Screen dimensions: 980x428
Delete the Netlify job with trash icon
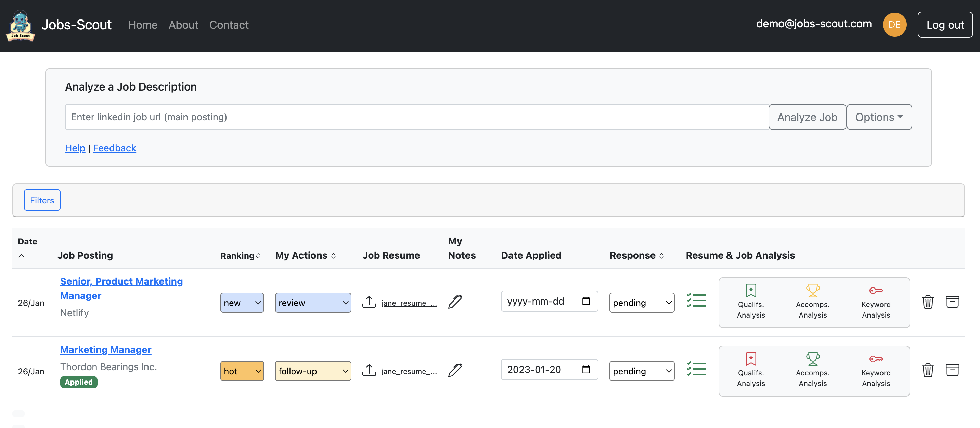pyautogui.click(x=928, y=302)
